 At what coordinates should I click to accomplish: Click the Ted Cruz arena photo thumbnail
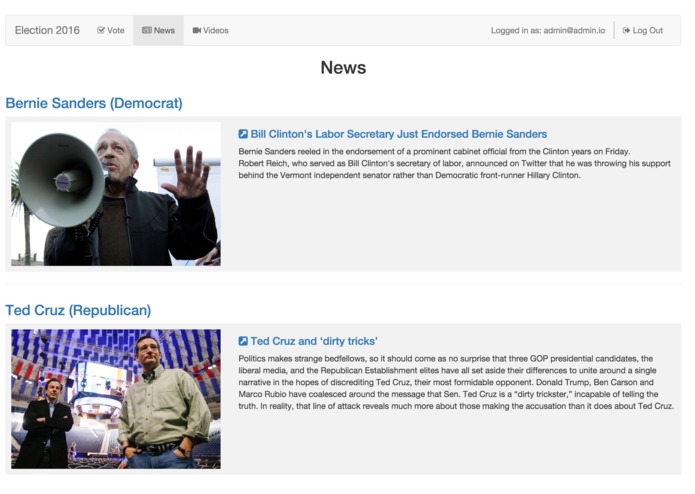tap(116, 399)
